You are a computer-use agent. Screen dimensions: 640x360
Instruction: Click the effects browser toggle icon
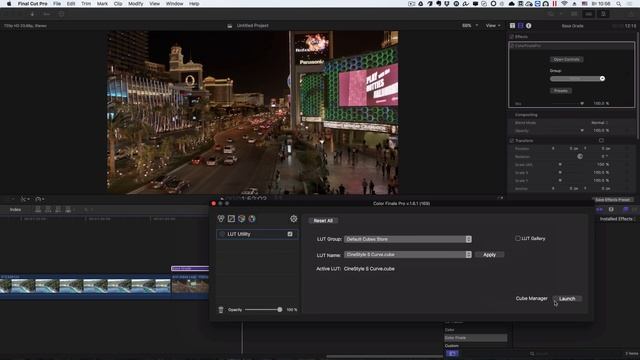tap(625, 209)
